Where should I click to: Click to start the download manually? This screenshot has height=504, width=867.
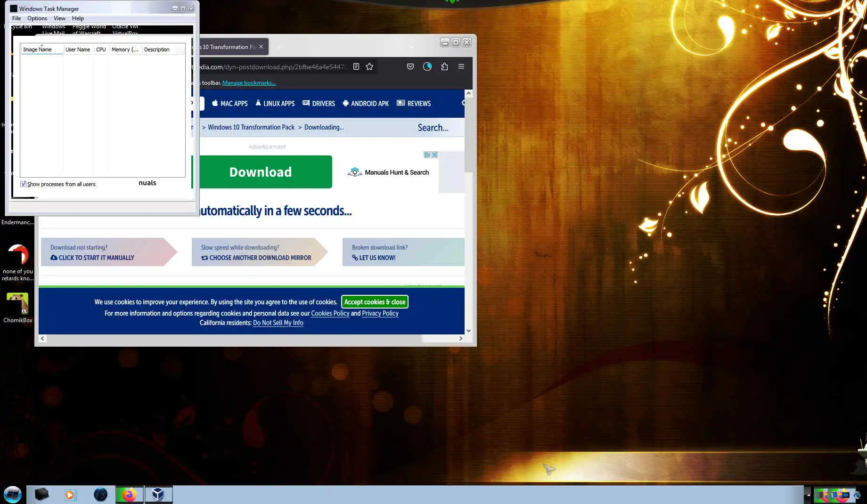[92, 258]
